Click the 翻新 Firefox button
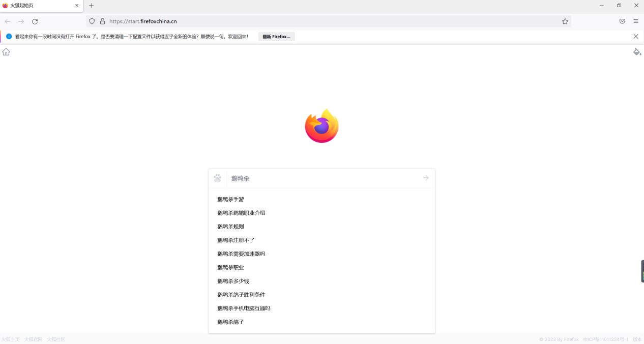 [276, 36]
